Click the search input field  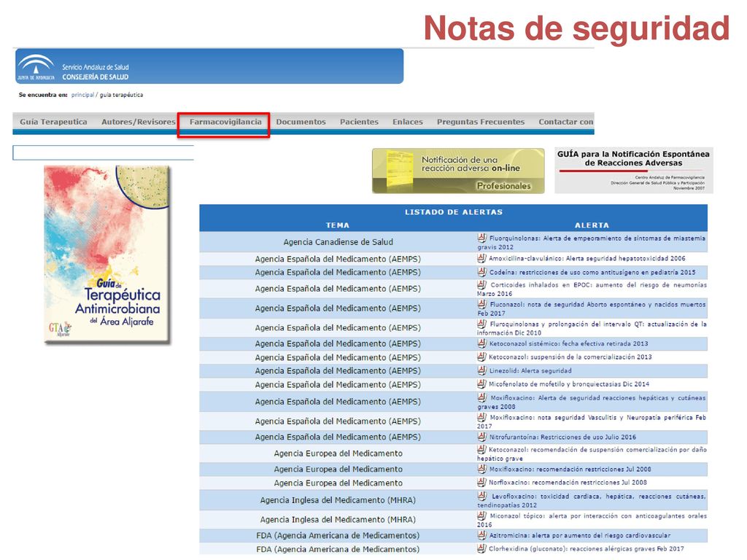103,152
